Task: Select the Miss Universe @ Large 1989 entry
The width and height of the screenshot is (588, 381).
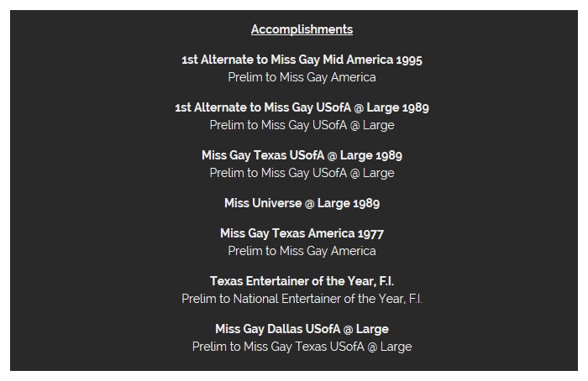Action: coord(302,203)
